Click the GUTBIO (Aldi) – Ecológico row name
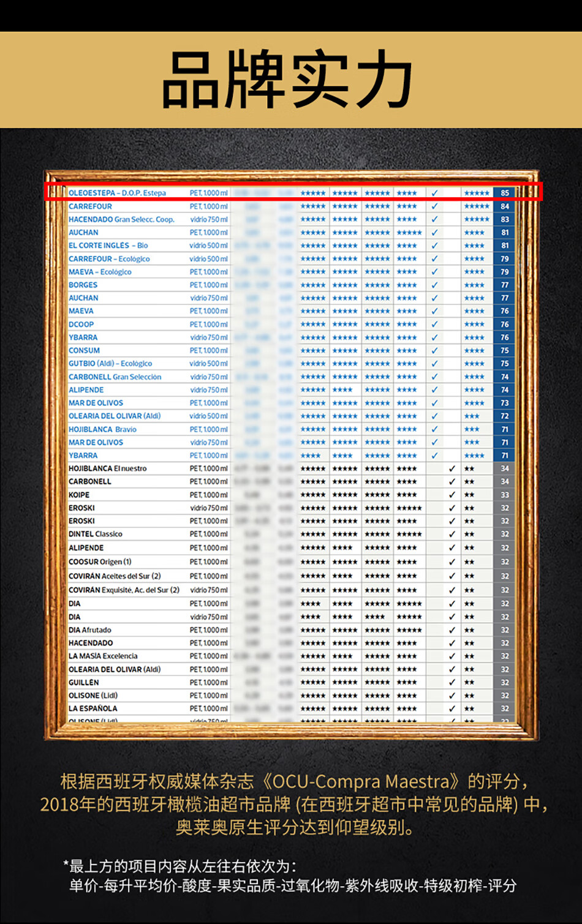This screenshot has height=924, width=582. click(x=110, y=364)
